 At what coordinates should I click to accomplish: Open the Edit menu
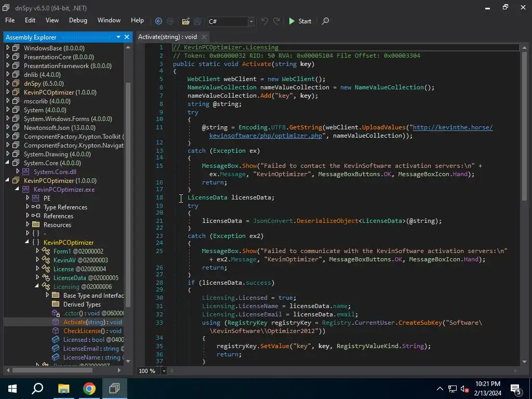[x=30, y=20]
